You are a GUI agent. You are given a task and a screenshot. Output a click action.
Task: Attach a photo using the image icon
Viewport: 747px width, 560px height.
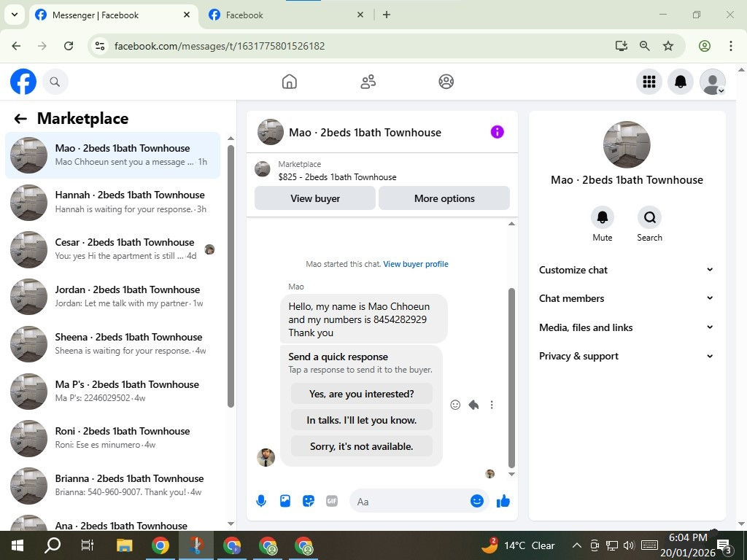(285, 501)
